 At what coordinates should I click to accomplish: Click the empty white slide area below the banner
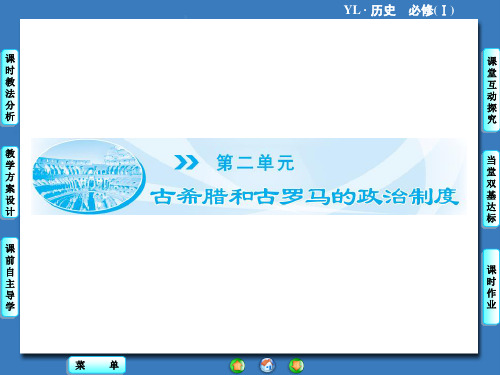(249, 283)
